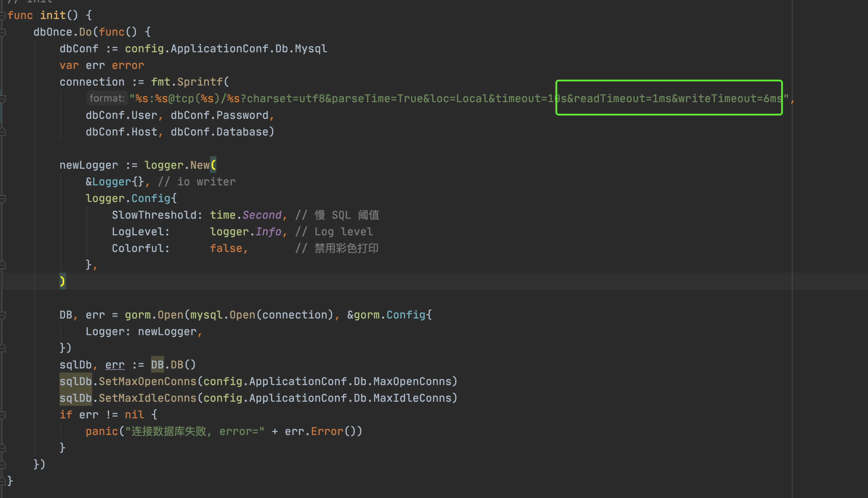Click the highlighted sqlDb in SetMaxOpenConns line
Screen dimensions: 868x498
[76, 381]
